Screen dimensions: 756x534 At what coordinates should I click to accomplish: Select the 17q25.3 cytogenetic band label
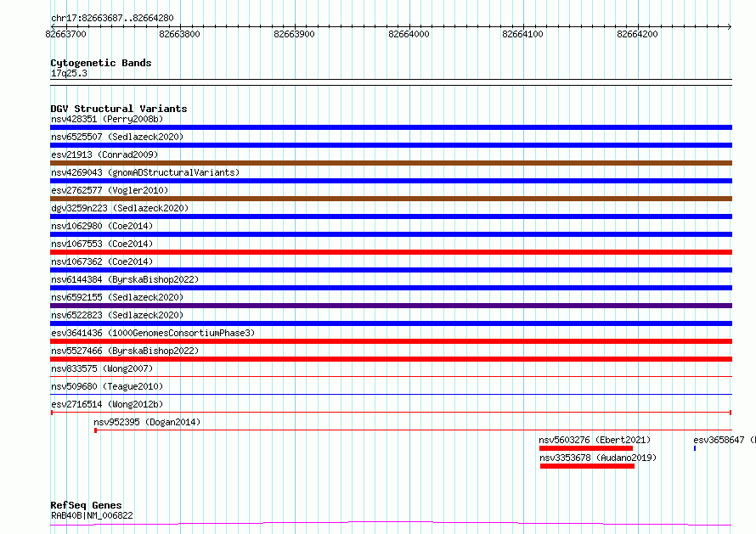[x=69, y=73]
